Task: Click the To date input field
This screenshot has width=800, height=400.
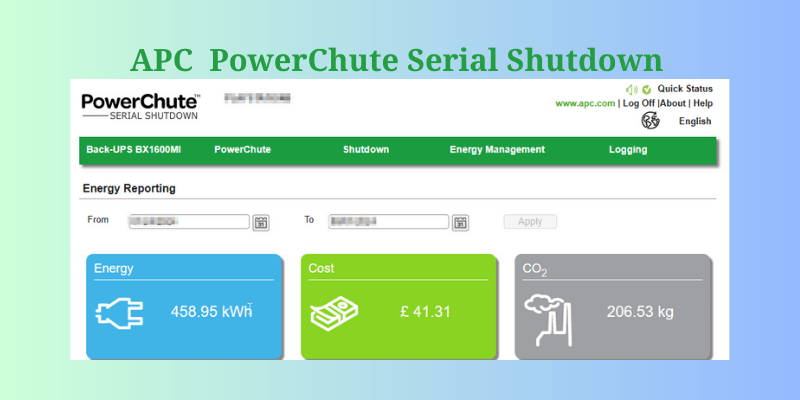Action: 389,221
